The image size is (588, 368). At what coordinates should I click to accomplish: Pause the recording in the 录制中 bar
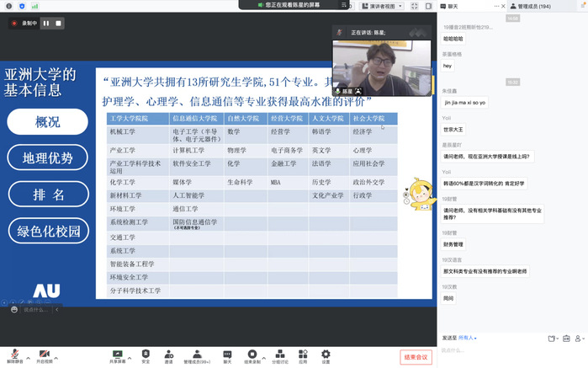pyautogui.click(x=46, y=24)
